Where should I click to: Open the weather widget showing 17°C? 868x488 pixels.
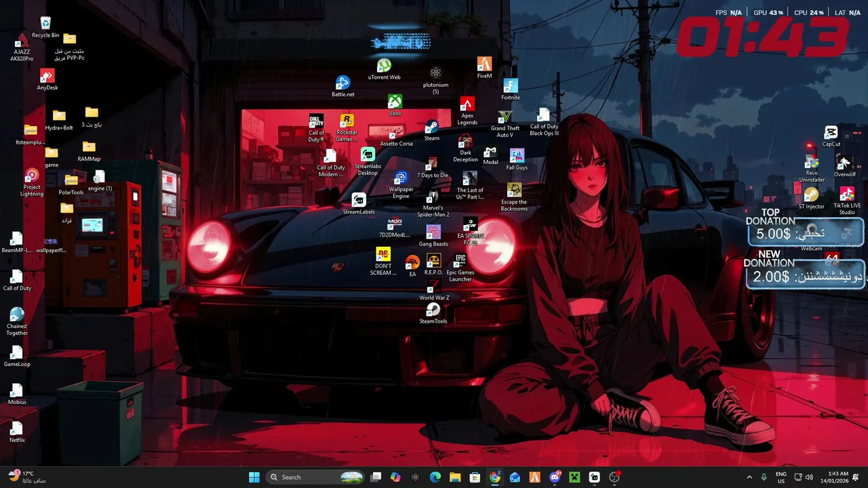point(27,477)
